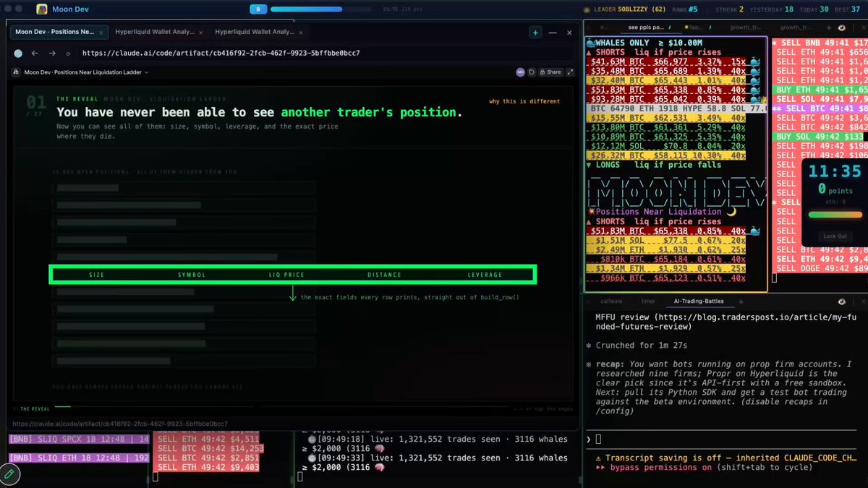The width and height of the screenshot is (868, 488).
Task: Click the leader crown icon in top bar
Action: (x=588, y=9)
